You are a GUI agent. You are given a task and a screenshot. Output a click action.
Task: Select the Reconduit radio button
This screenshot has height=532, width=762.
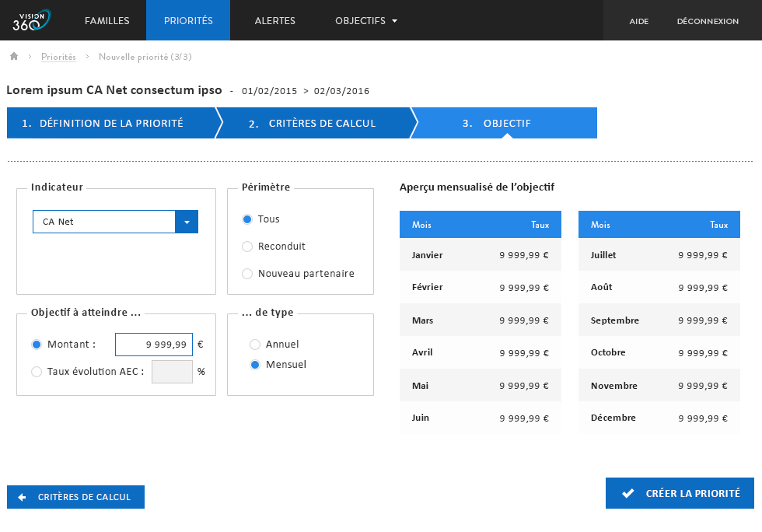pyautogui.click(x=247, y=247)
